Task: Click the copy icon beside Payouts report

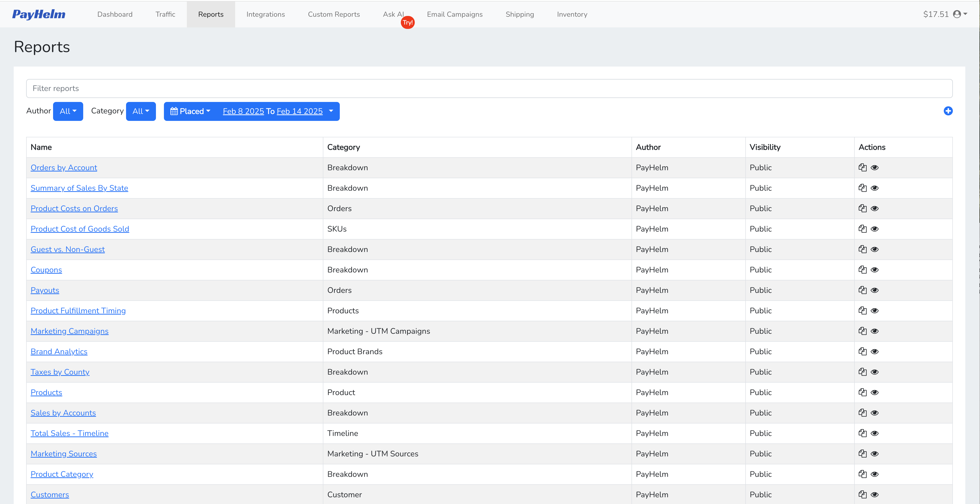Action: tap(863, 290)
